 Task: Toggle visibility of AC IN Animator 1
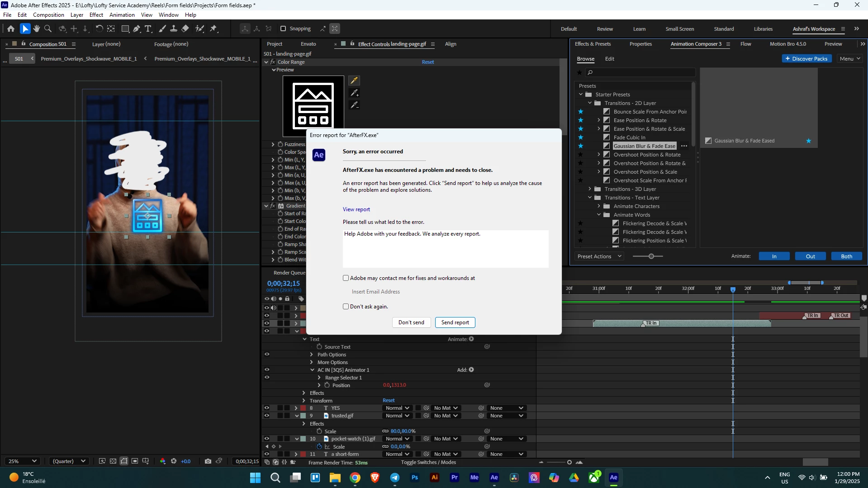[266, 370]
